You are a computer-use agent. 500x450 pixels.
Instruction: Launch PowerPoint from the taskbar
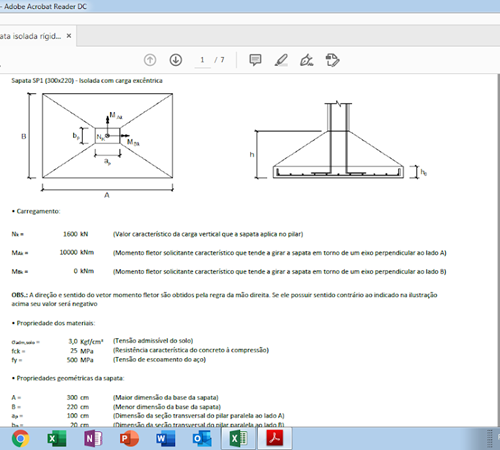[129, 438]
